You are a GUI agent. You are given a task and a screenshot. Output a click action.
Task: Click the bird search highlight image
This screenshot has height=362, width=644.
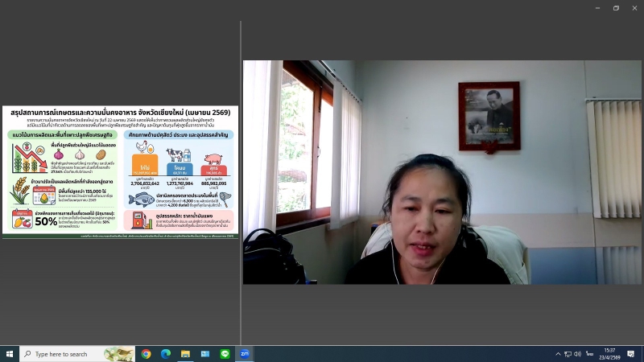tap(119, 354)
